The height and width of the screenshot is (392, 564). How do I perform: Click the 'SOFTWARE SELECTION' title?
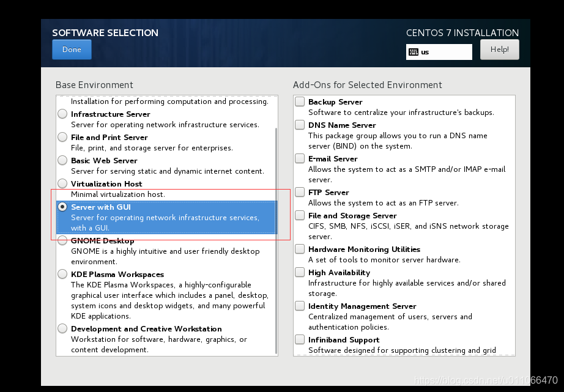coord(105,33)
